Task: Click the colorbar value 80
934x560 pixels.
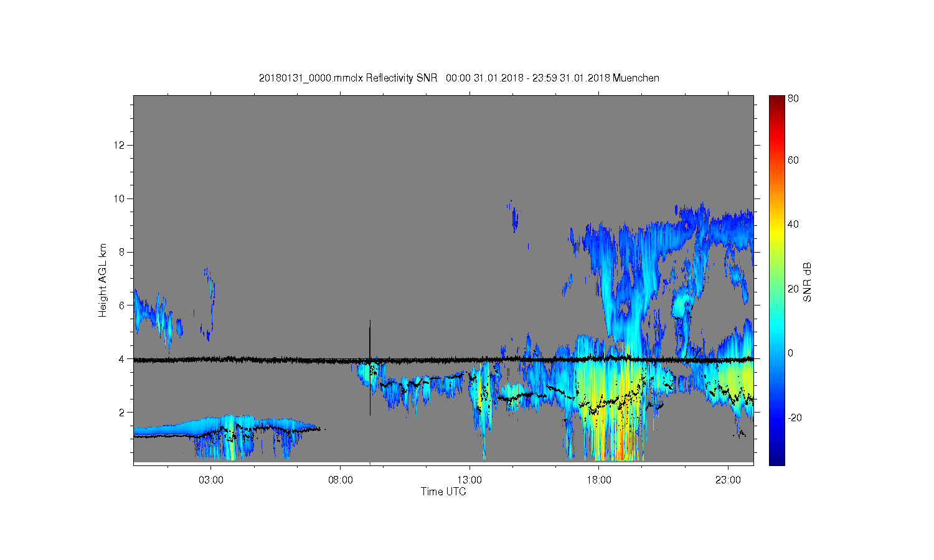Action: (793, 98)
